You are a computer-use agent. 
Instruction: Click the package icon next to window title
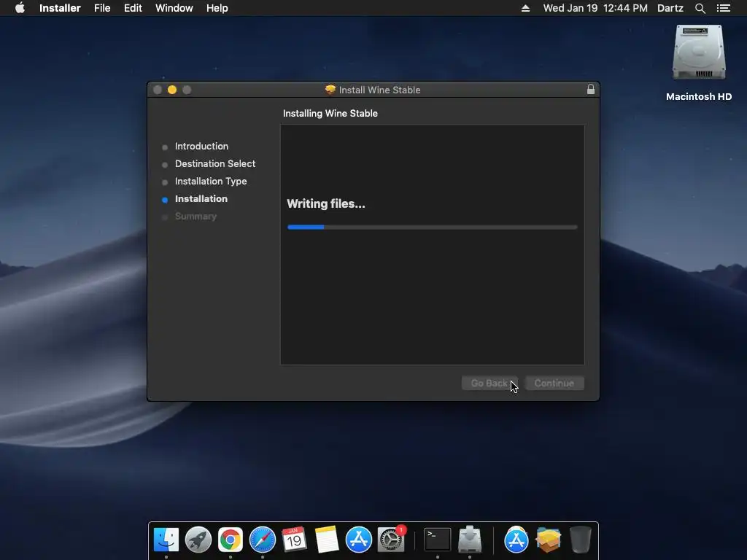330,90
